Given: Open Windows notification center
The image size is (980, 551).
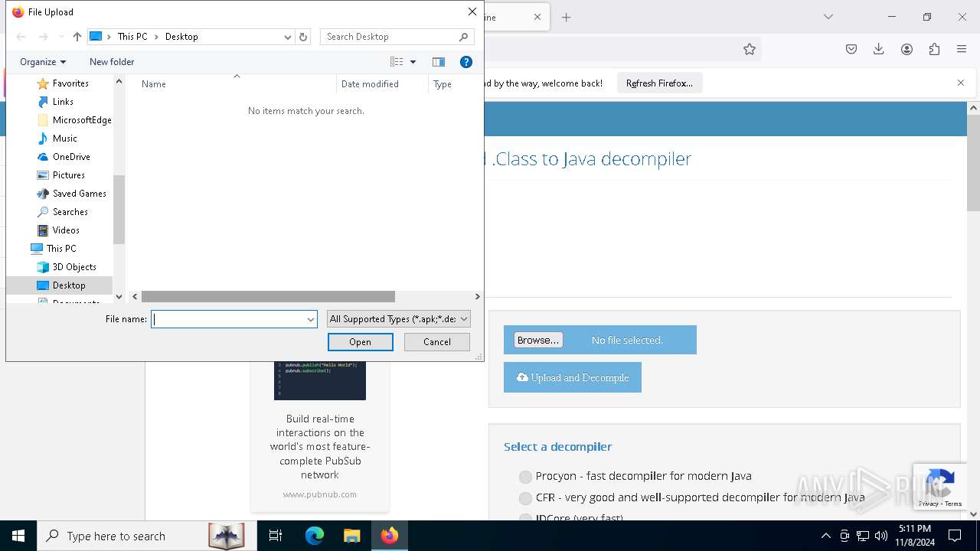Looking at the screenshot, I should click(x=955, y=536).
